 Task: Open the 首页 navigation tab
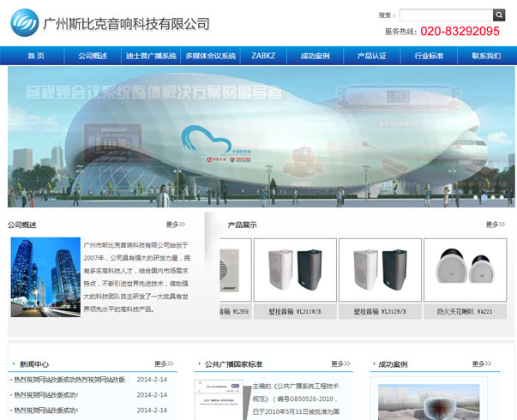pos(35,56)
